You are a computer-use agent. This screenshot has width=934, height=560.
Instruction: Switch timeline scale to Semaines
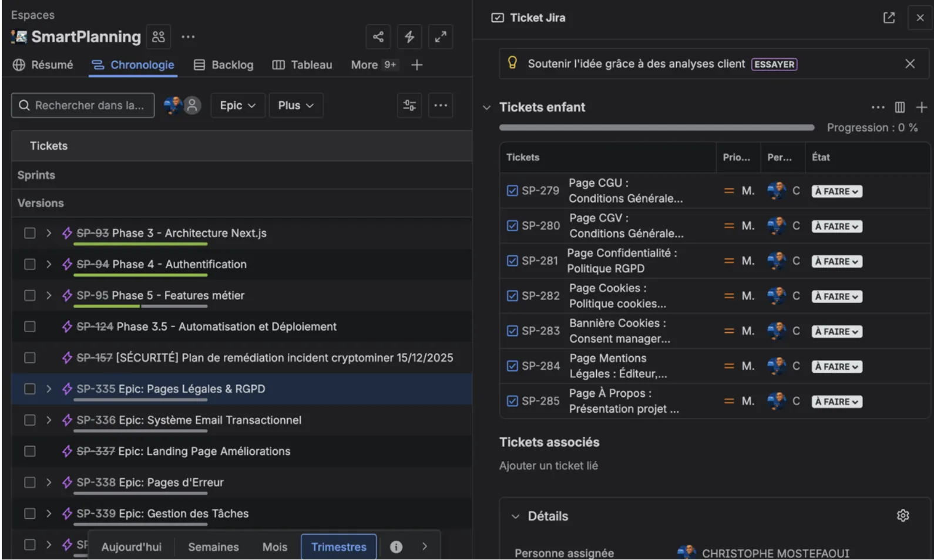pyautogui.click(x=213, y=547)
